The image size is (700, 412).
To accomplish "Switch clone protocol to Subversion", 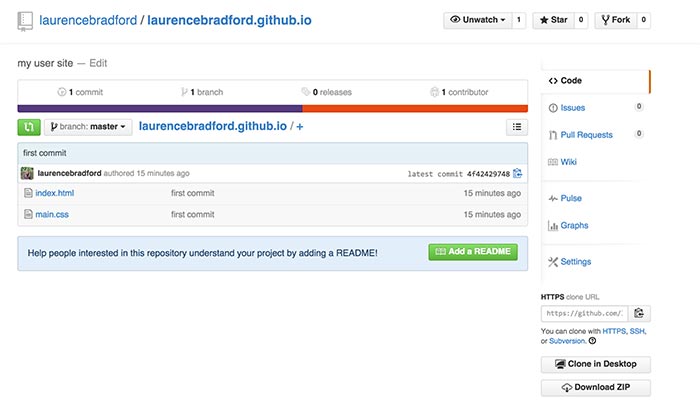I will (567, 341).
